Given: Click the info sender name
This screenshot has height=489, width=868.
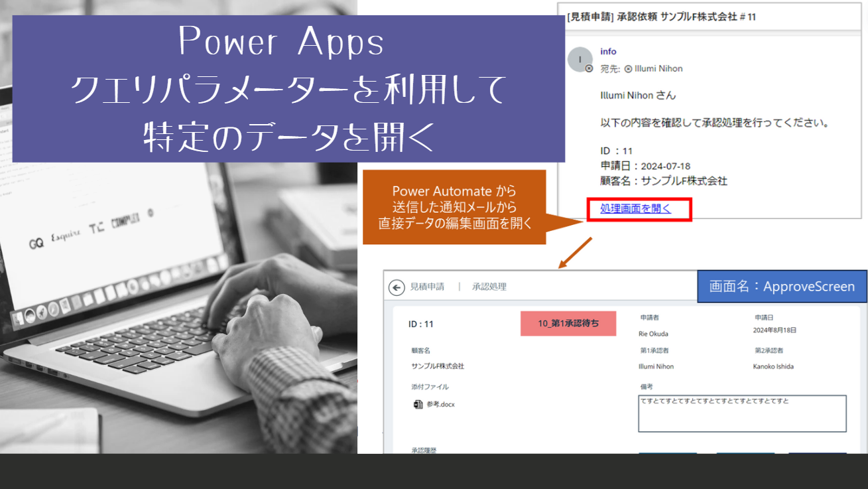Looking at the screenshot, I should [607, 51].
